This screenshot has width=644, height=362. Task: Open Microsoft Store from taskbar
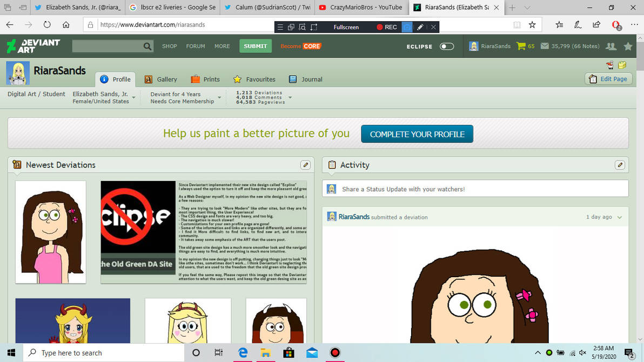click(289, 353)
